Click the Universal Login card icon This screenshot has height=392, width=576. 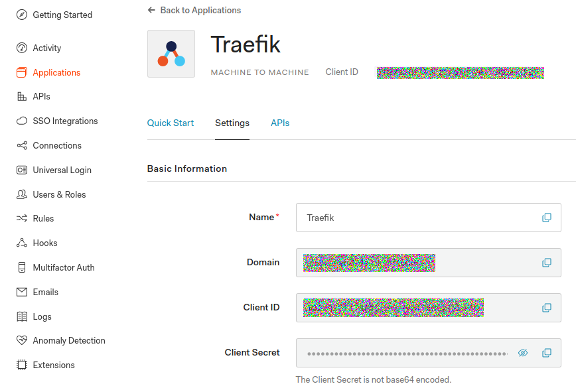[22, 170]
